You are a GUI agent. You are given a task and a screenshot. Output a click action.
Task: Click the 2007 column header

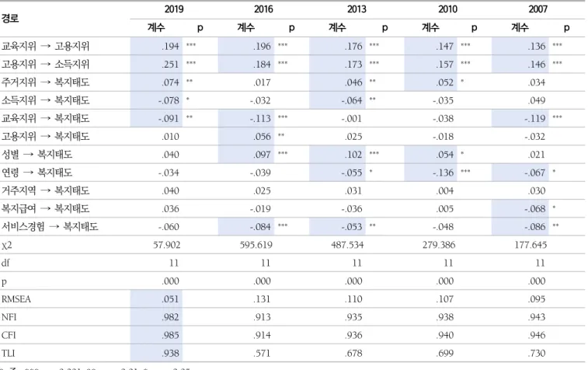click(x=538, y=9)
